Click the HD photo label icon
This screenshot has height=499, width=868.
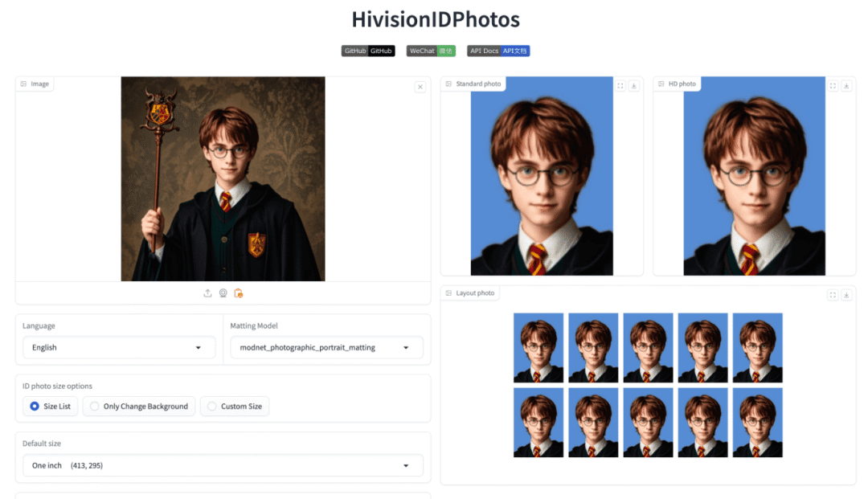(x=661, y=84)
